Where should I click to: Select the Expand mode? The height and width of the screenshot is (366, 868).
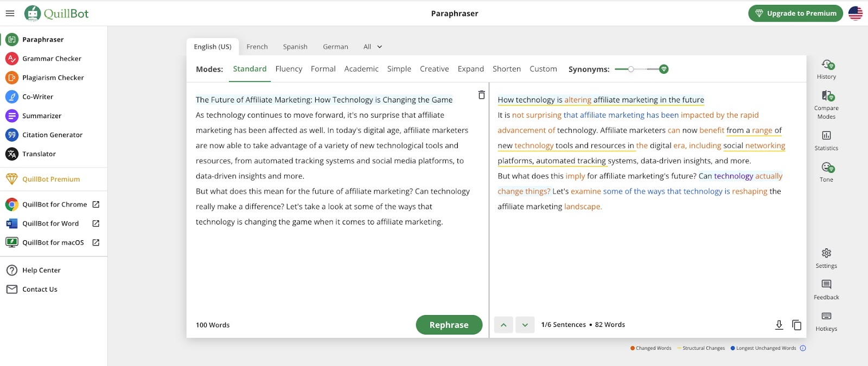tap(471, 69)
